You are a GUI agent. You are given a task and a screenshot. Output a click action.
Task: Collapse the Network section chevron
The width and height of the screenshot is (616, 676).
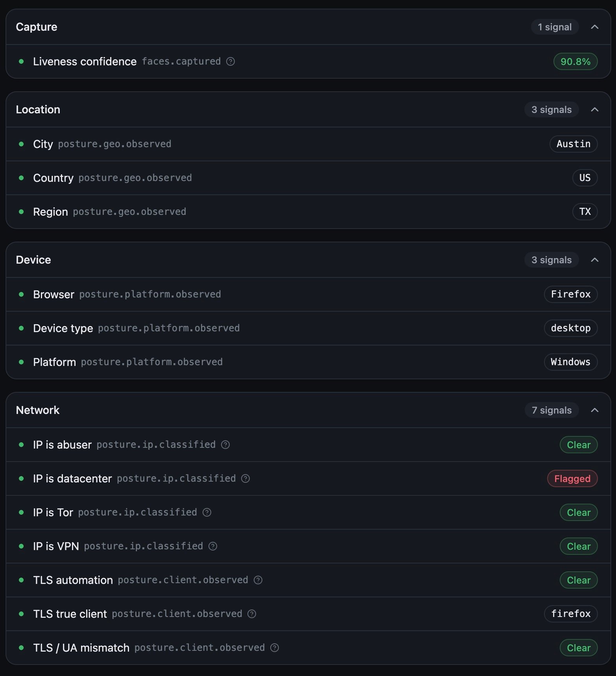595,410
